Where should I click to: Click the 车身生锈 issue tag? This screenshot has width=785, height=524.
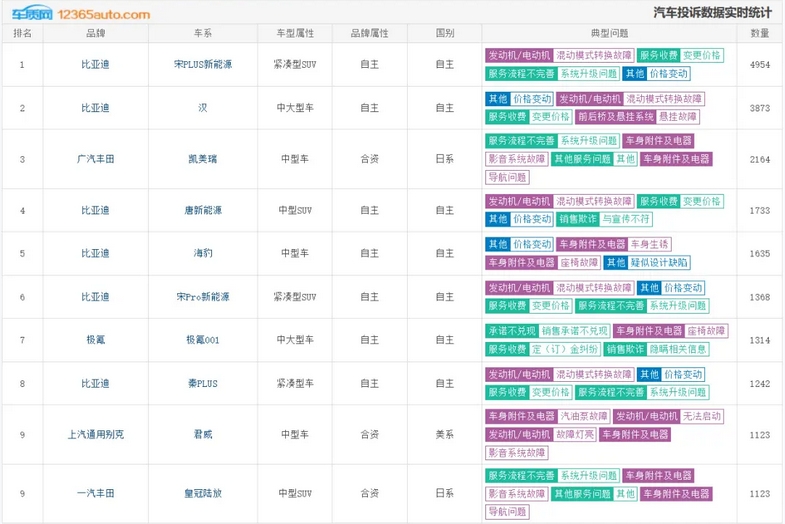click(x=649, y=244)
